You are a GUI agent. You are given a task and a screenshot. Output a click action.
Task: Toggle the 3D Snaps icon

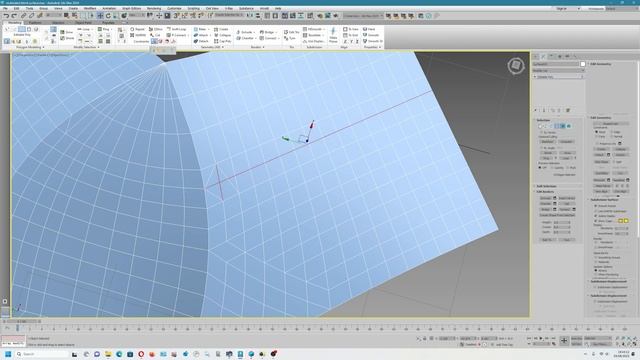click(x=176, y=16)
